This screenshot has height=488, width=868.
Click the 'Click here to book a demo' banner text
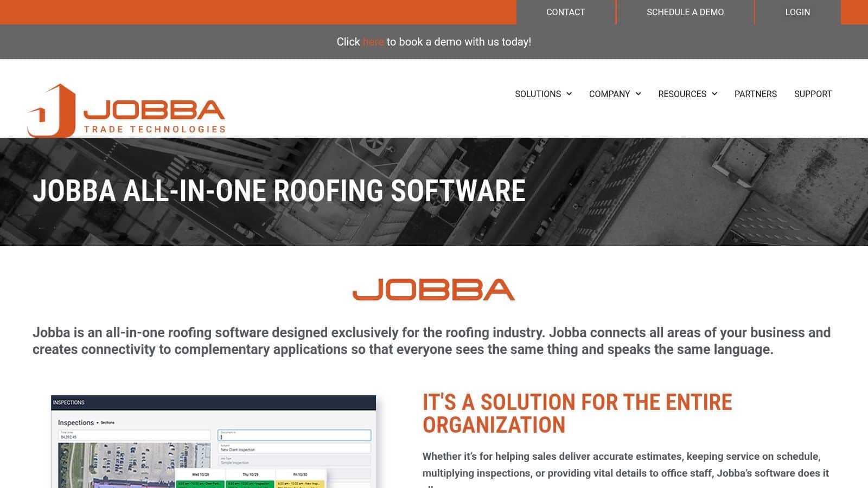(434, 42)
